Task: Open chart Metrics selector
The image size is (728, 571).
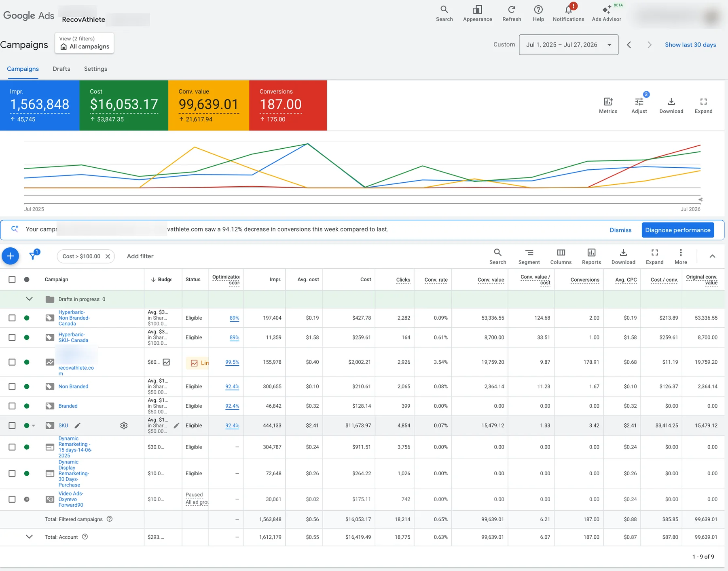Action: tap(608, 105)
